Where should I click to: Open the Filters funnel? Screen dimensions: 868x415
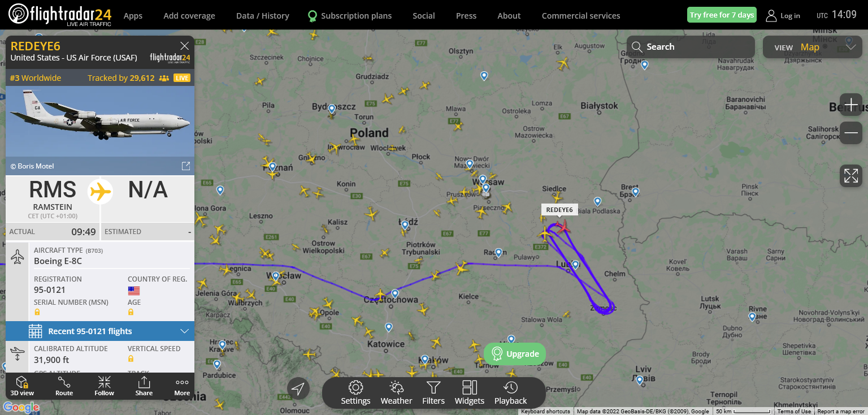coord(433,393)
